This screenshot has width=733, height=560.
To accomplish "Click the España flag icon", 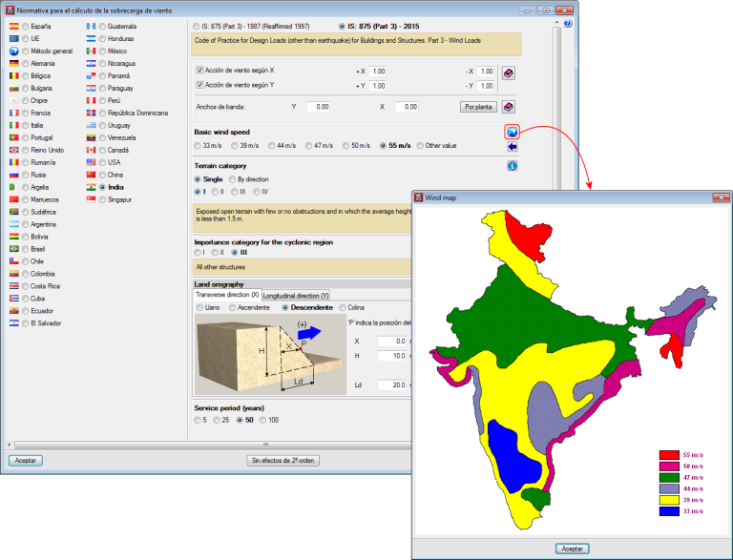I will [14, 26].
